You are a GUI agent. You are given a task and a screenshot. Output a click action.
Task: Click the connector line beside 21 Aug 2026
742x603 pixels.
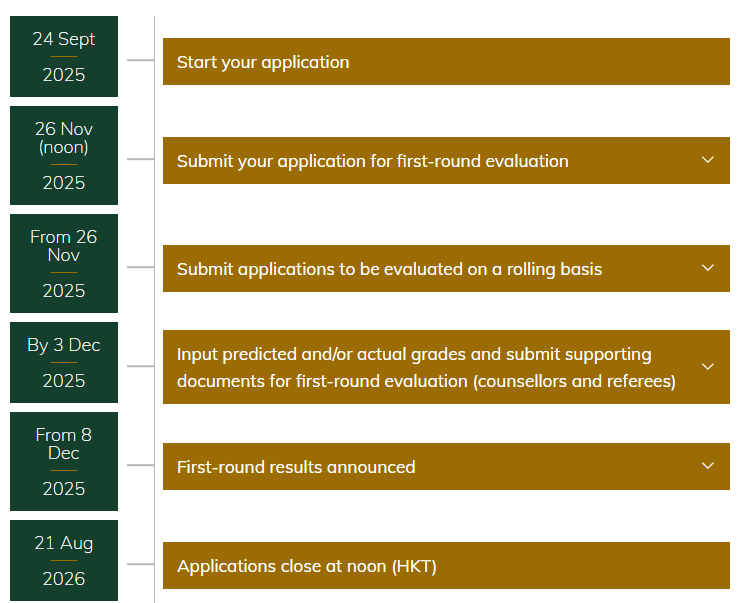click(141, 564)
